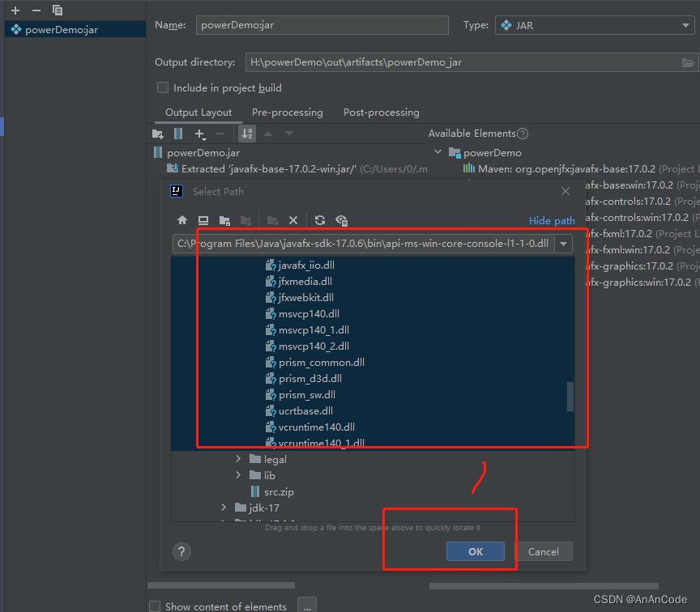Click the Sort Alphabetically icon
This screenshot has width=700, height=612.
point(247,134)
